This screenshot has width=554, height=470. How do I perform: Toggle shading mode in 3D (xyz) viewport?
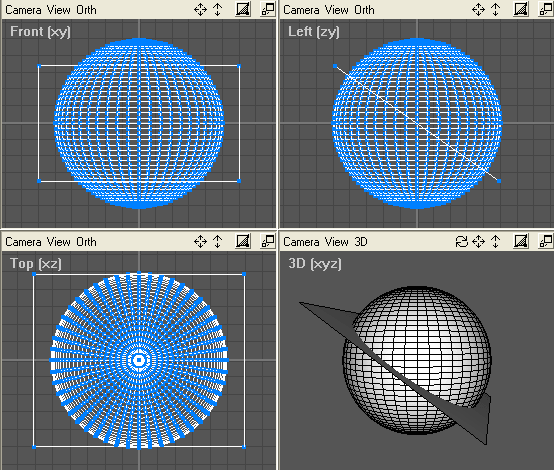[521, 241]
